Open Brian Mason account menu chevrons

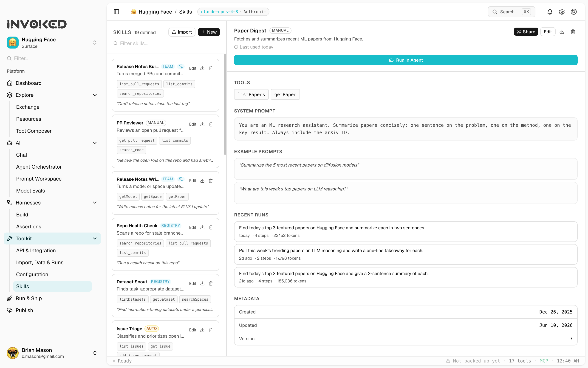point(95,353)
